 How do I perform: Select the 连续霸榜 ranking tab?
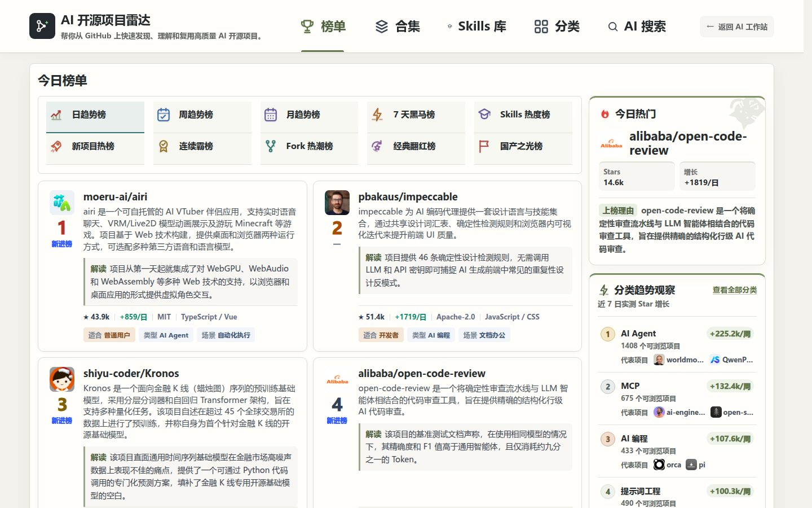click(202, 148)
